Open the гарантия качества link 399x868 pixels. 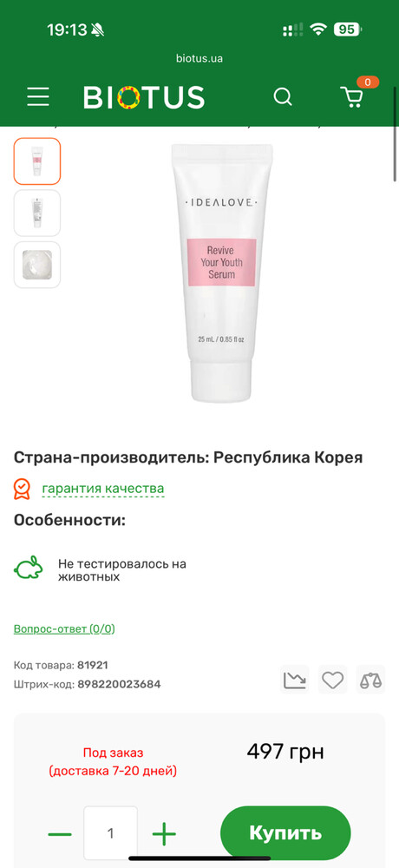103,489
